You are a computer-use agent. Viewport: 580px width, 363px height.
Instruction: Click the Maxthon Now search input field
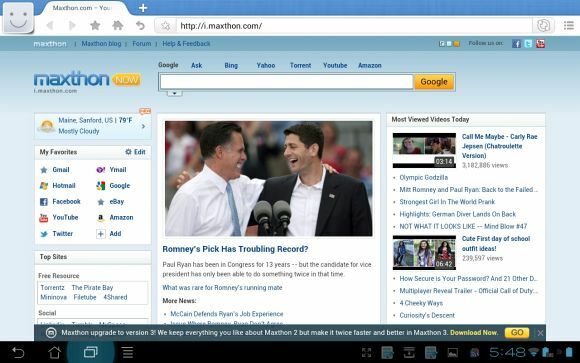tap(286, 82)
